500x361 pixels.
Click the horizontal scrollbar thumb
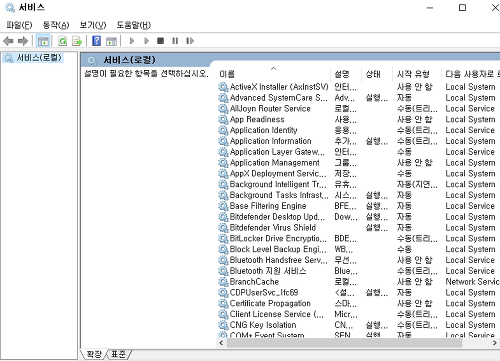[x=344, y=343]
